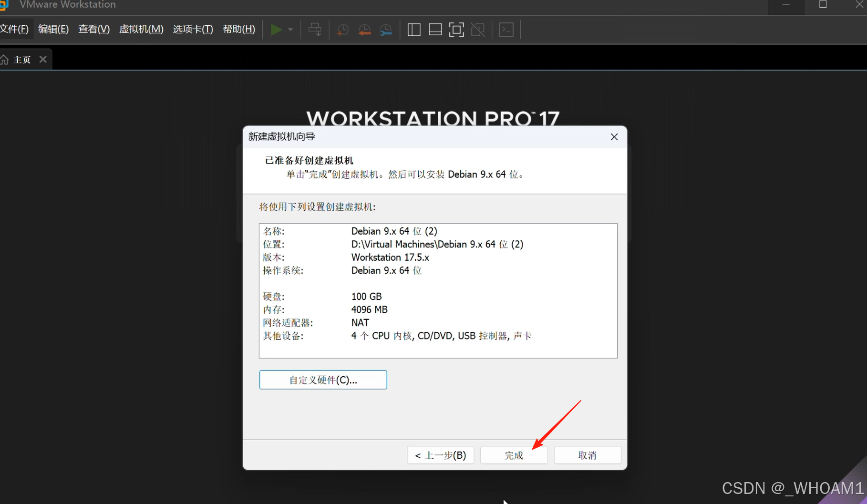Click 完成 to finish the wizard
Screen dimensions: 867x504
(514, 455)
